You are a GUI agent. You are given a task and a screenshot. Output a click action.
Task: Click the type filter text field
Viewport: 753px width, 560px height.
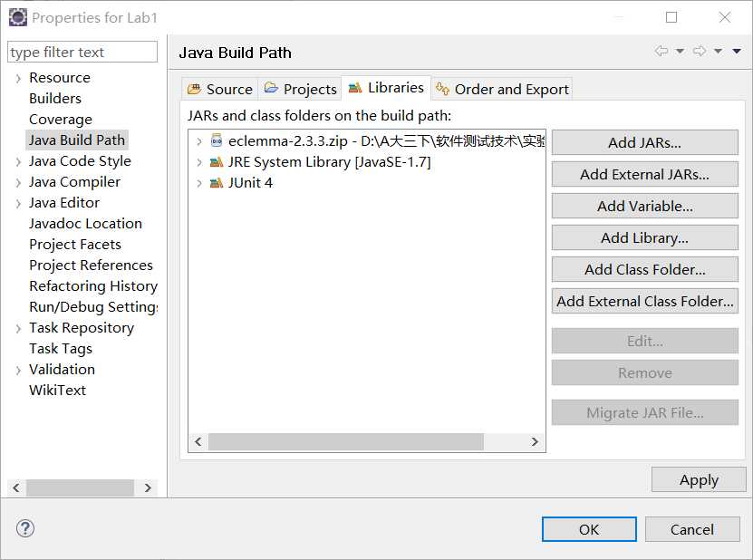(82, 52)
